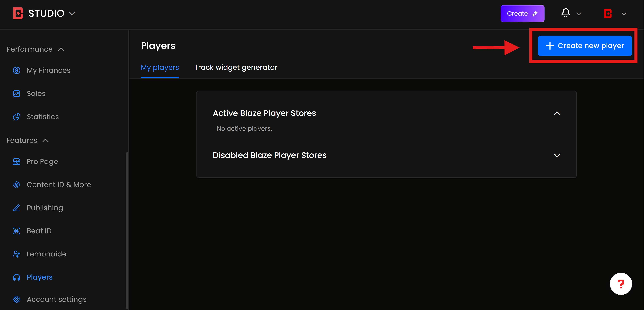This screenshot has height=310, width=644.
Task: Click the Content ID fingerprint icon
Action: click(x=16, y=185)
